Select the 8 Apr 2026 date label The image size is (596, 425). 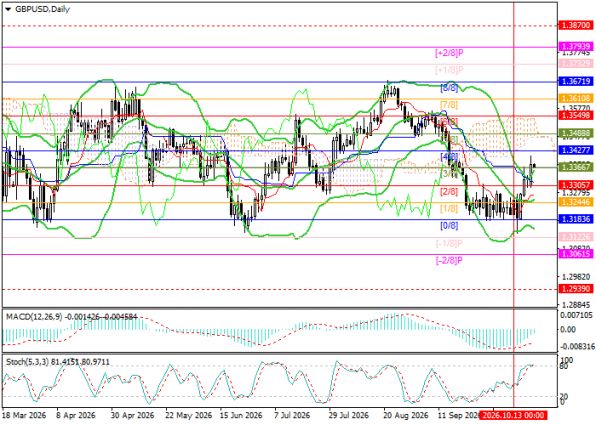[76, 415]
